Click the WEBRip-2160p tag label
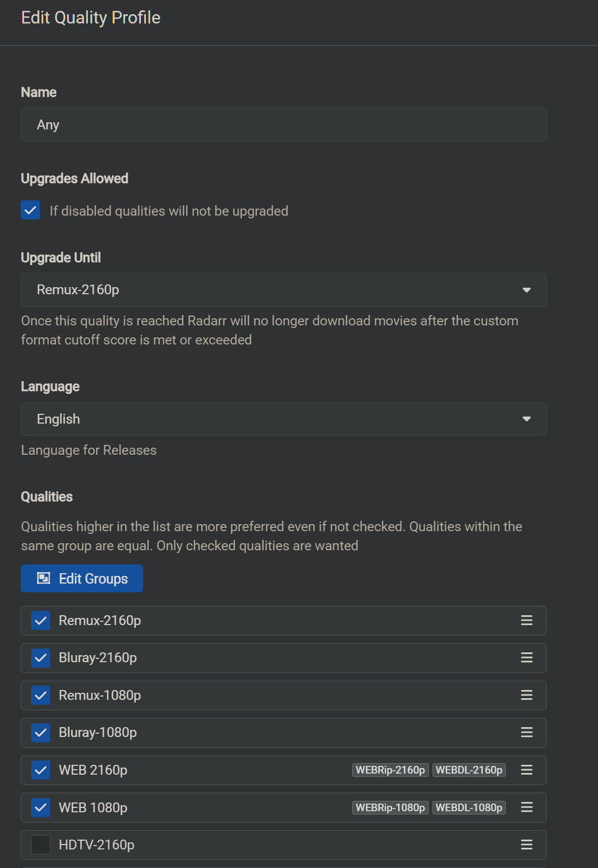598x868 pixels. [390, 770]
